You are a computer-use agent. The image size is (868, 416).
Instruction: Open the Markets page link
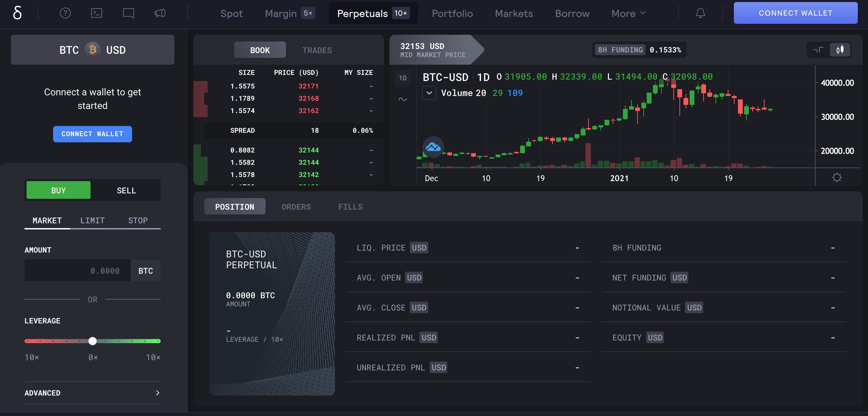(x=514, y=13)
